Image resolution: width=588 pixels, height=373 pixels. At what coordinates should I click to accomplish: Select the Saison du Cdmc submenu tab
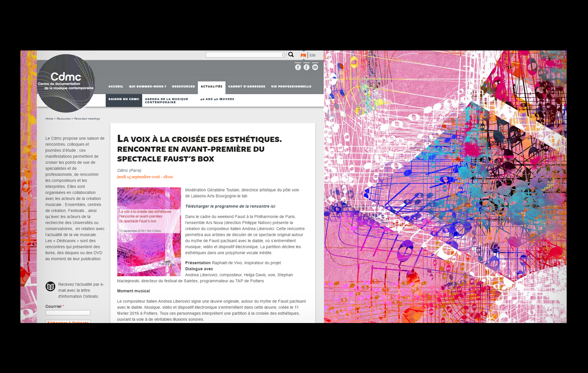[x=124, y=100]
